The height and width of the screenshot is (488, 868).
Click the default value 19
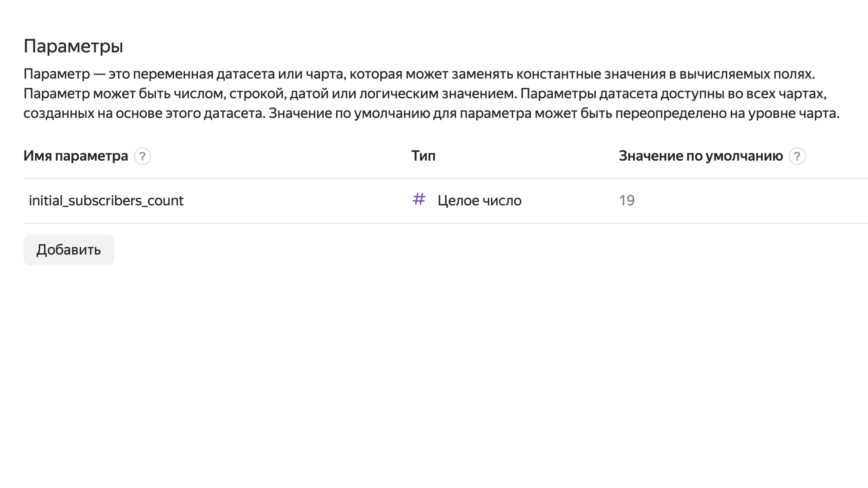click(627, 201)
